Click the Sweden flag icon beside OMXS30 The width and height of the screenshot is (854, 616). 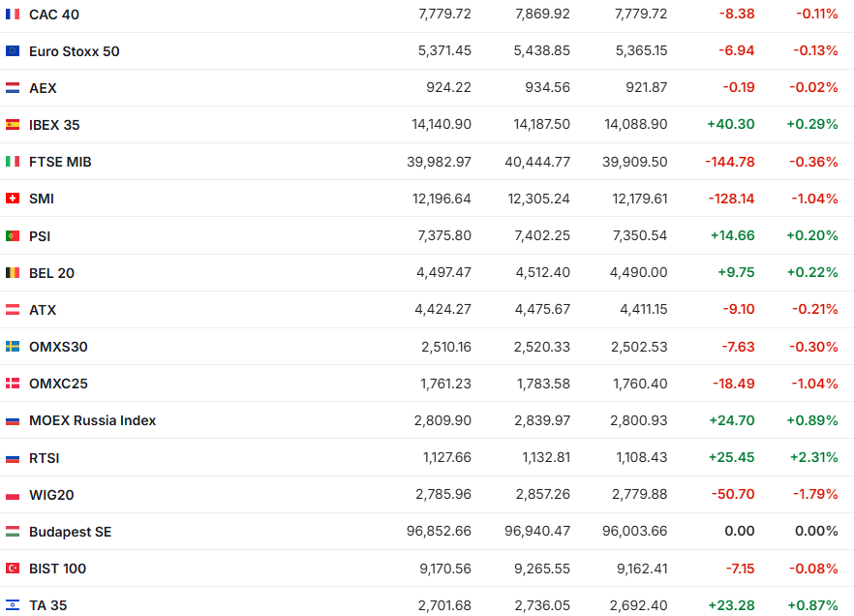(x=13, y=347)
